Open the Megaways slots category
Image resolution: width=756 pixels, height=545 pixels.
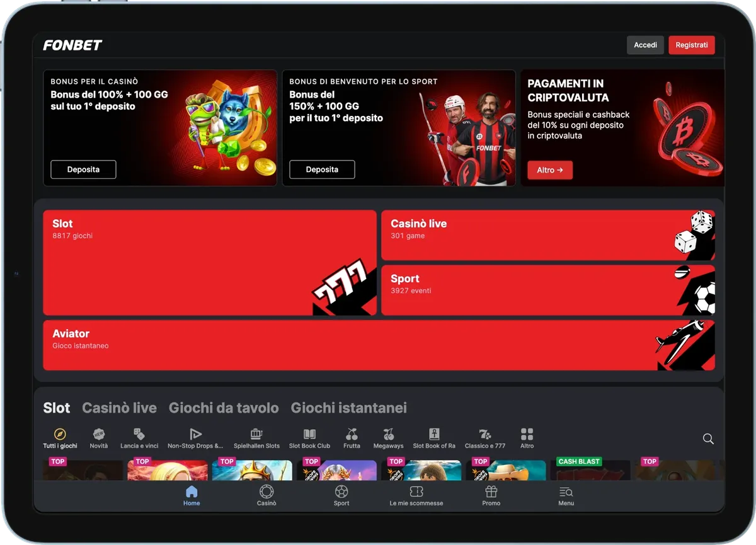pos(388,433)
